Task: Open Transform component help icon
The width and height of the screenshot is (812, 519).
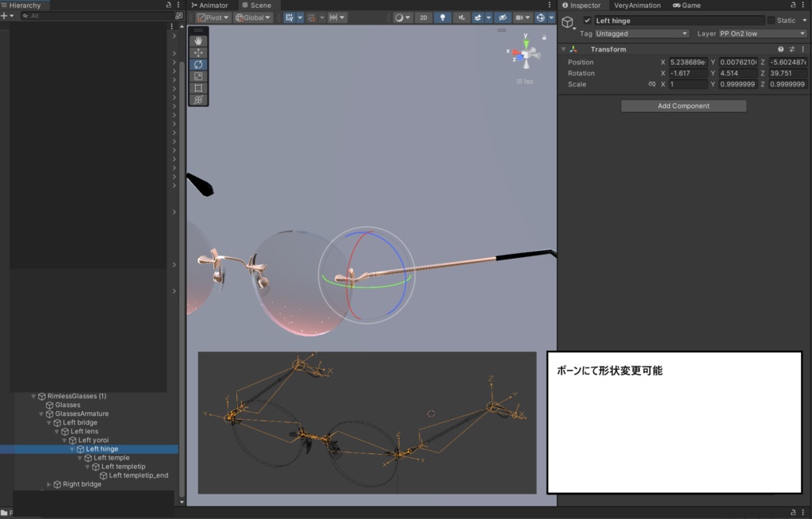Action: [x=780, y=49]
